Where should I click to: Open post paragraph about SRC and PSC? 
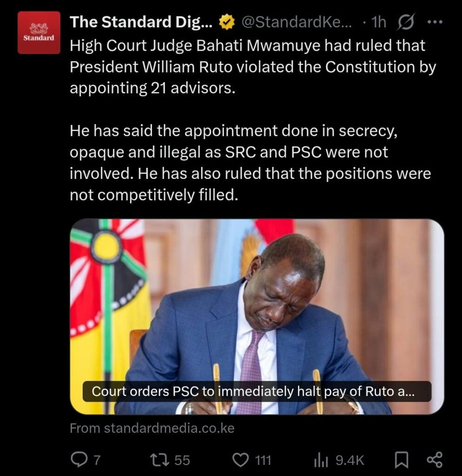[x=251, y=163]
